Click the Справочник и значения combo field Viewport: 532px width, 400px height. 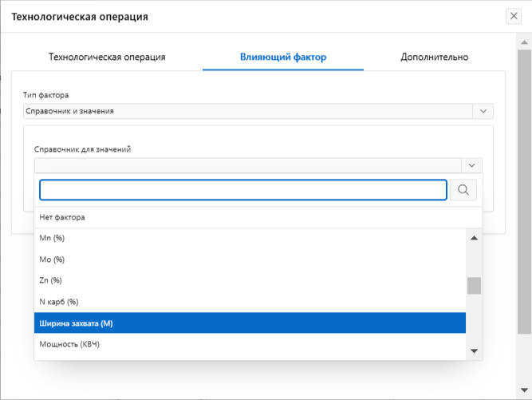coord(247,112)
